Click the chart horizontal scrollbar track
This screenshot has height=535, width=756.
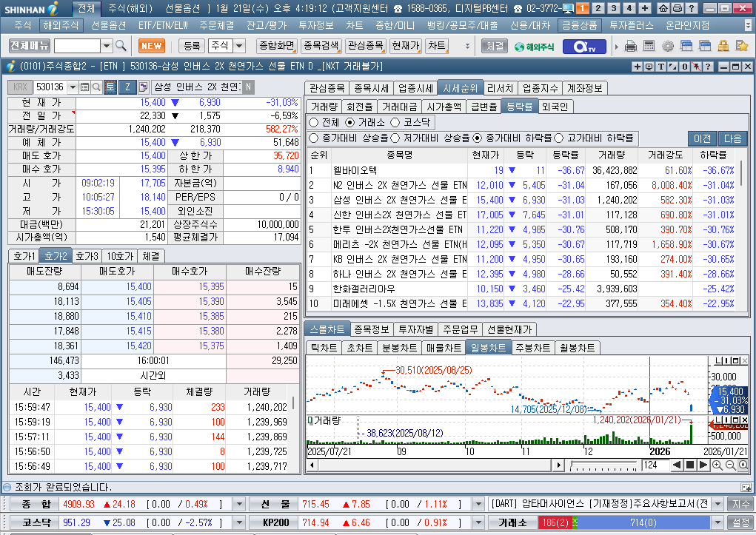(x=435, y=465)
